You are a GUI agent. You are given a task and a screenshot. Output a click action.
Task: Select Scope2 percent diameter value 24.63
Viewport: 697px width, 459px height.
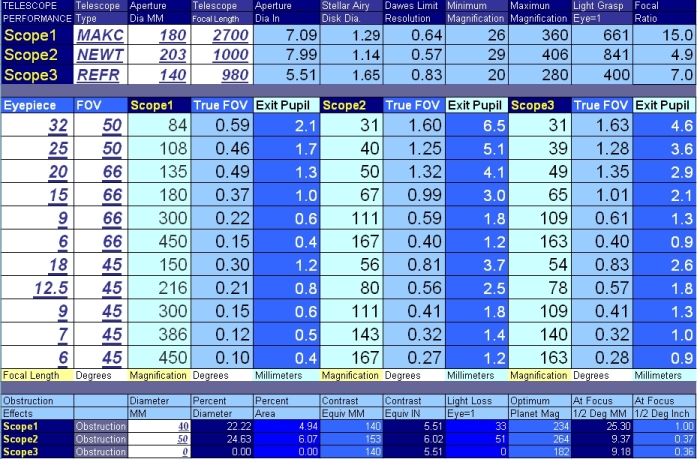pyautogui.click(x=222, y=439)
